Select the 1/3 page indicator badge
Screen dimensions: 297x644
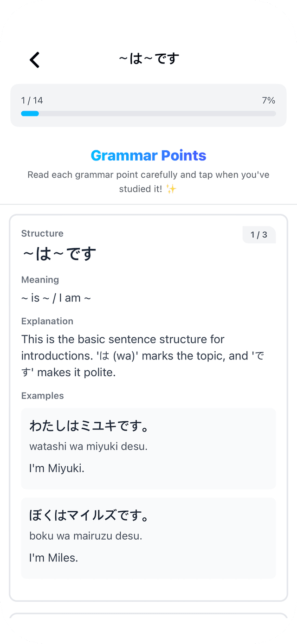coord(259,235)
